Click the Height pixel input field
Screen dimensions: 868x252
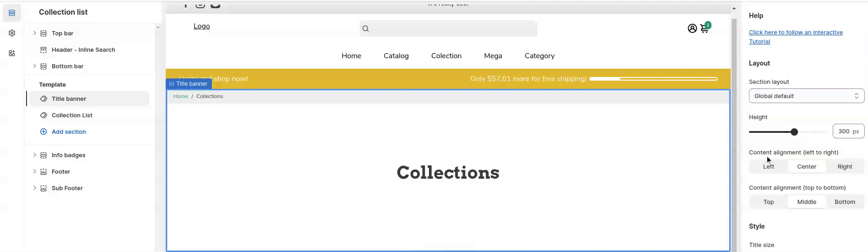pos(844,131)
